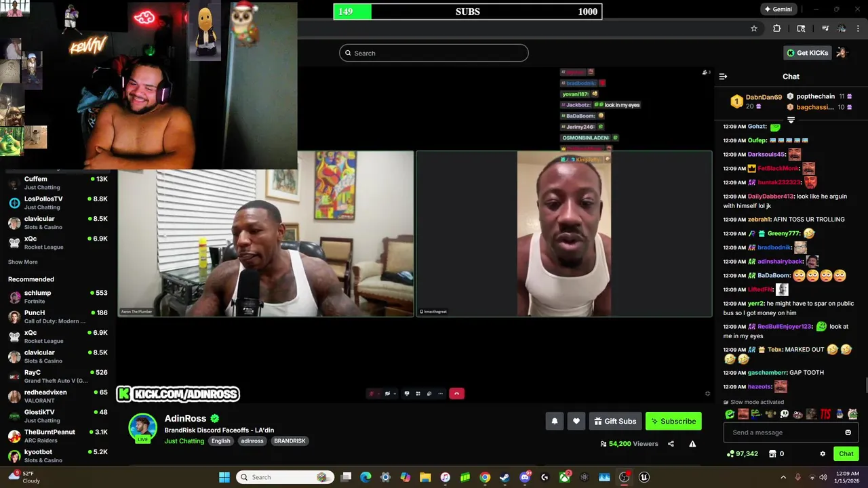The width and height of the screenshot is (868, 488).
Task: Expand the leaderboard chevron below DabnDan69
Action: 791,120
